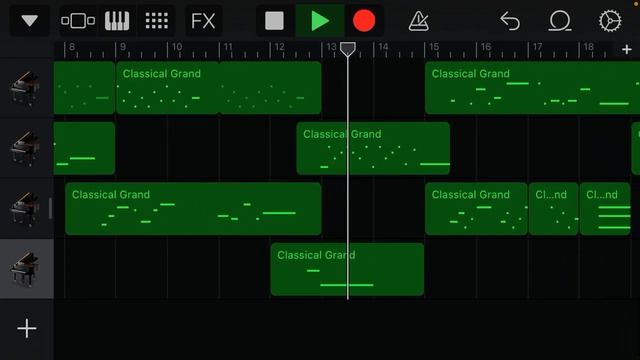640x360 pixels.
Task: Select first track's region starting at bar 9
Action: (x=219, y=88)
